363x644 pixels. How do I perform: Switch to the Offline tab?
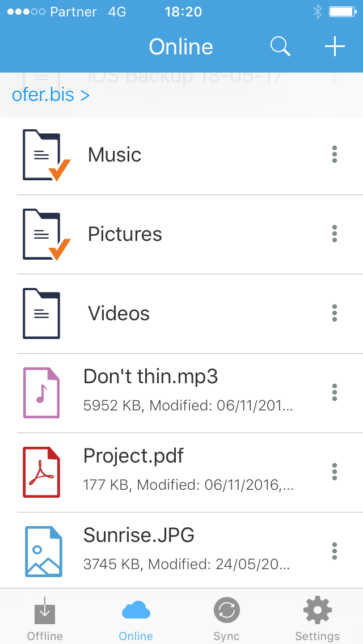tap(45, 618)
